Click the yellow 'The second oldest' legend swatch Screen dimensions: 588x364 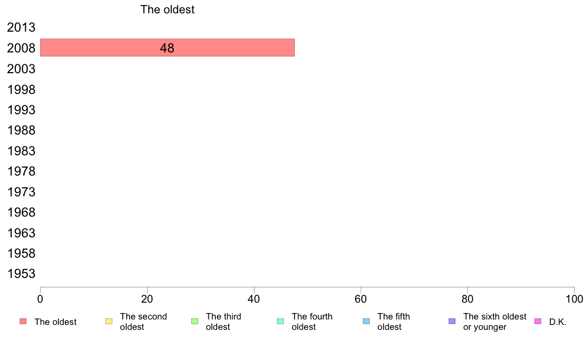109,321
